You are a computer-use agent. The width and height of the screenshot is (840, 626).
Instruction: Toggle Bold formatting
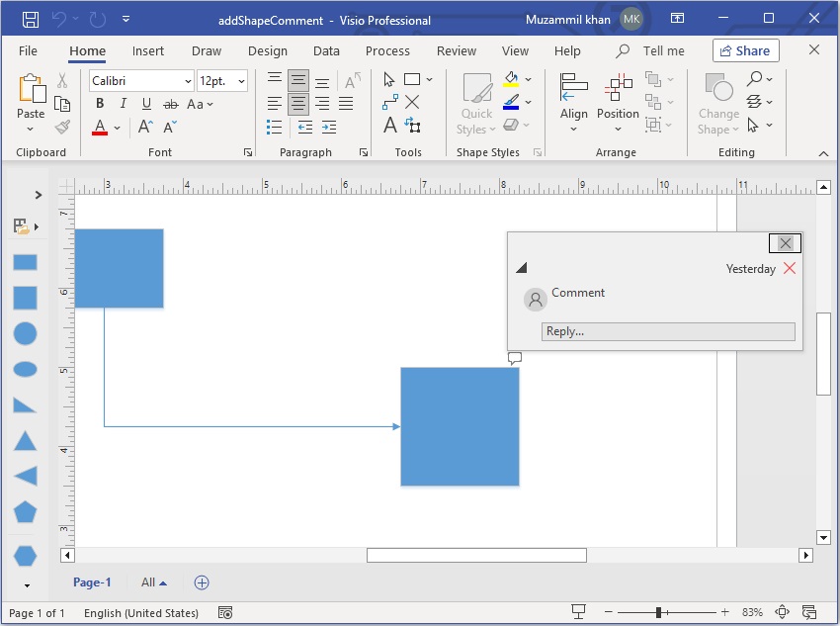[100, 104]
